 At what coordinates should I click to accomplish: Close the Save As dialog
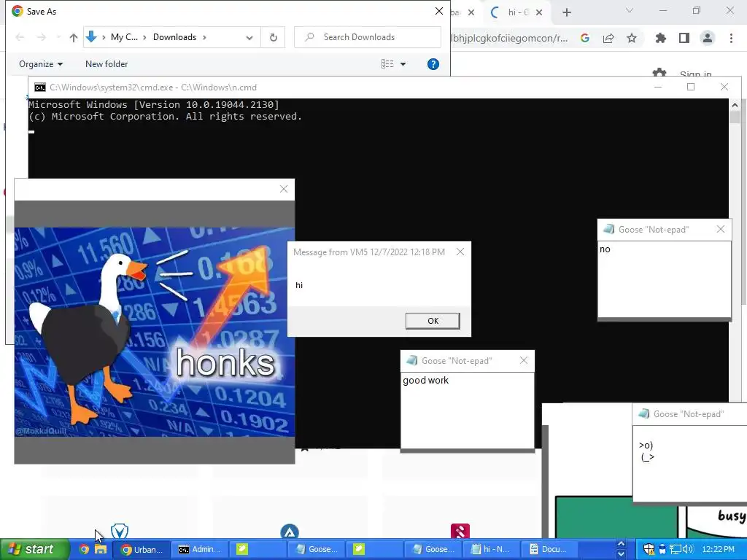438,11
